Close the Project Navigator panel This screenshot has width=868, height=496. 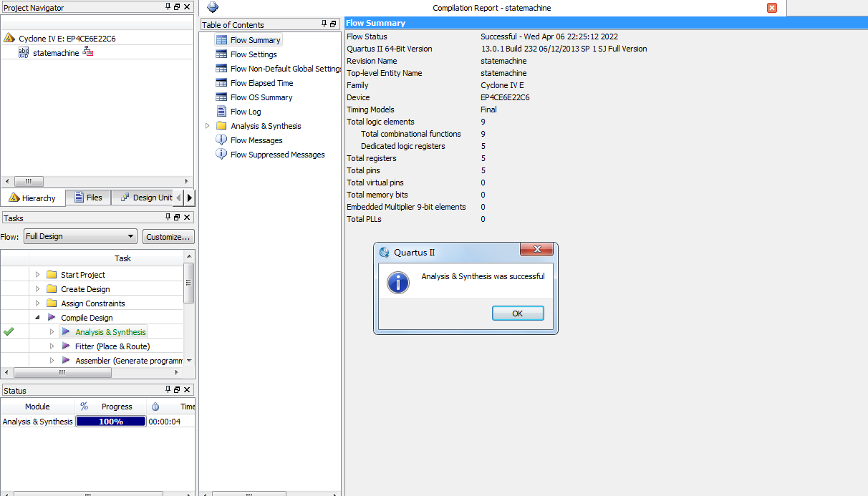[187, 7]
